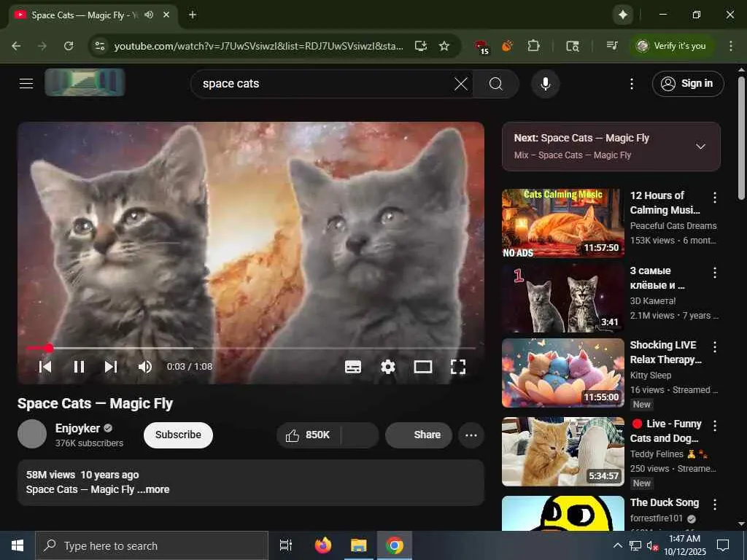Viewport: 747px width, 560px height.
Task: Open the Chrome three-dot menu
Action: 731,46
